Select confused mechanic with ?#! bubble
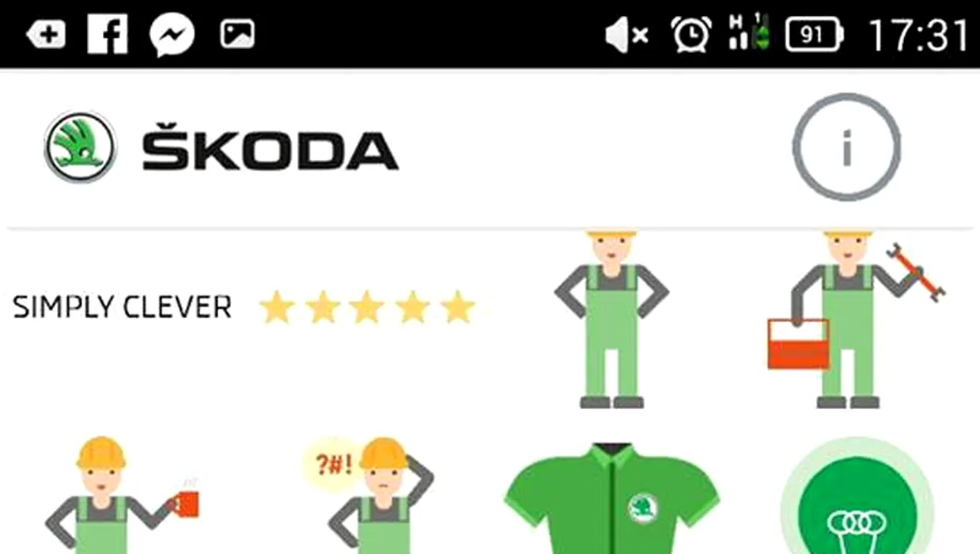The image size is (980, 554). 369,495
